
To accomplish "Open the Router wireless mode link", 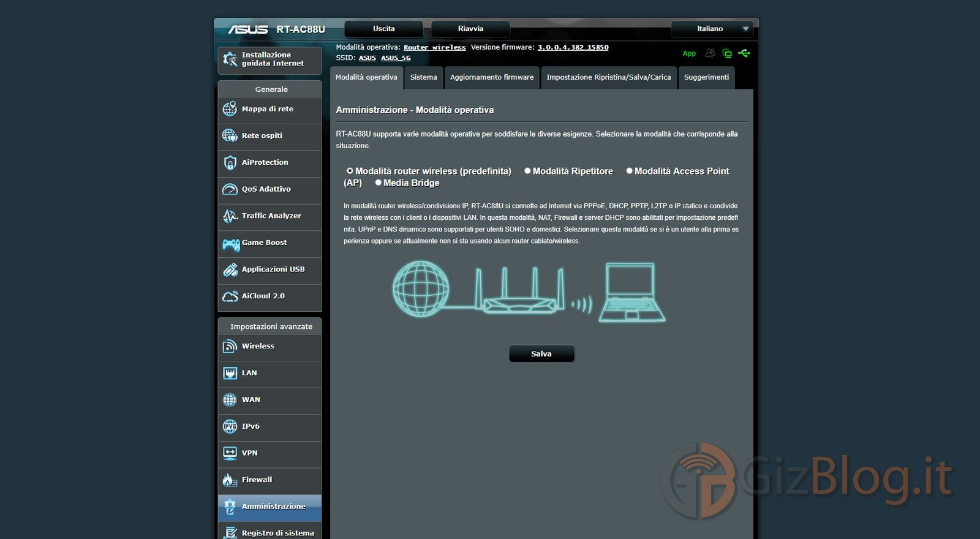I will point(435,47).
